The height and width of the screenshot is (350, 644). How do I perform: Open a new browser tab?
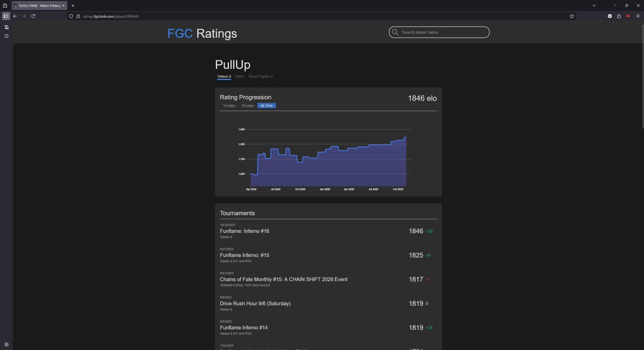pyautogui.click(x=73, y=5)
